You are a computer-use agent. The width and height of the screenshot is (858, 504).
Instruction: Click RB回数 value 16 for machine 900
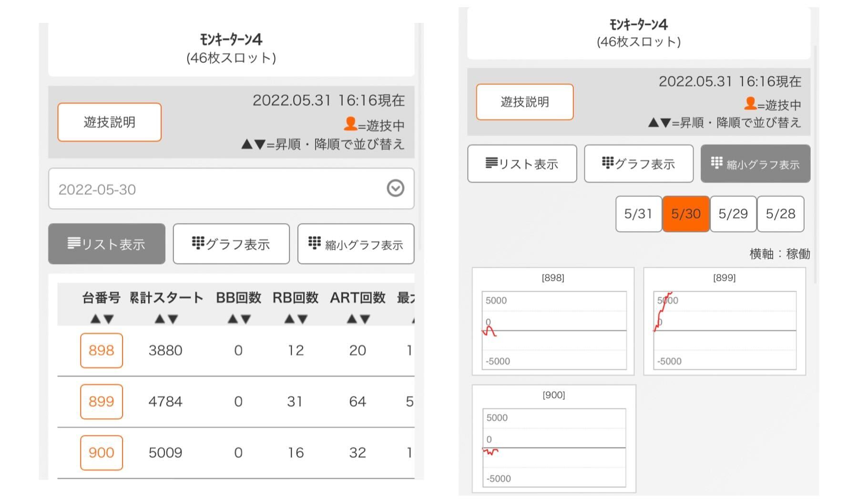pyautogui.click(x=296, y=453)
